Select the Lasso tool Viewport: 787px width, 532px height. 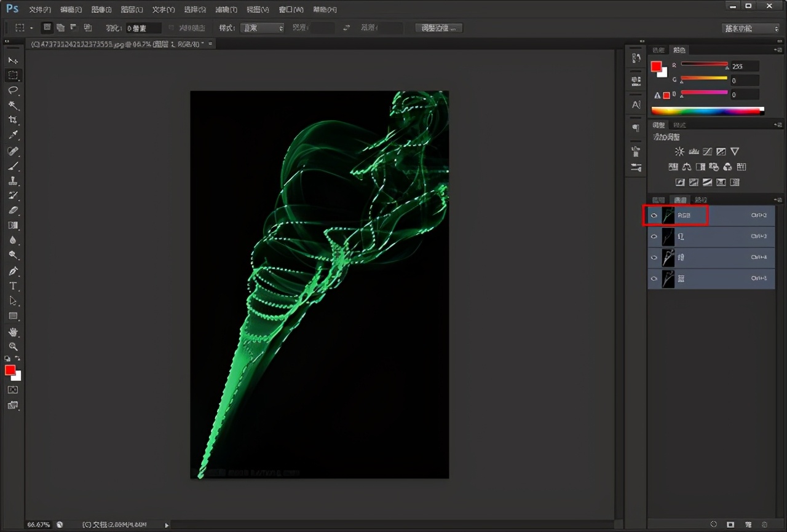point(13,90)
